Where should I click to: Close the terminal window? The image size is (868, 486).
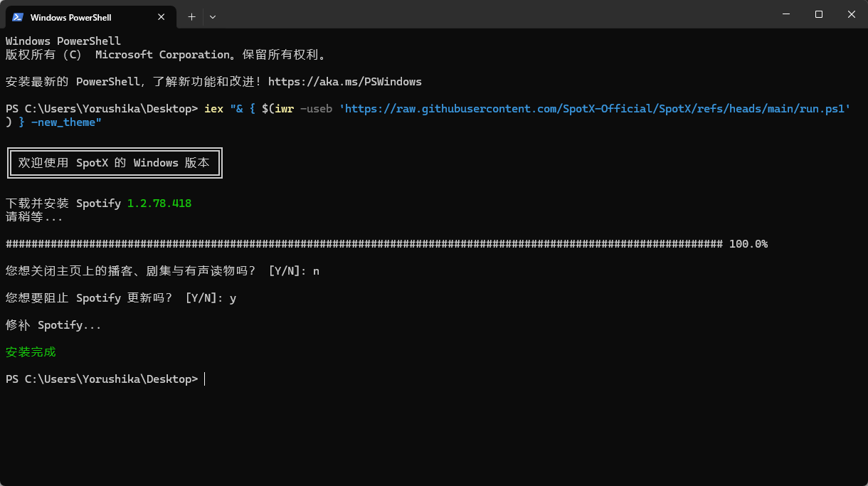851,14
